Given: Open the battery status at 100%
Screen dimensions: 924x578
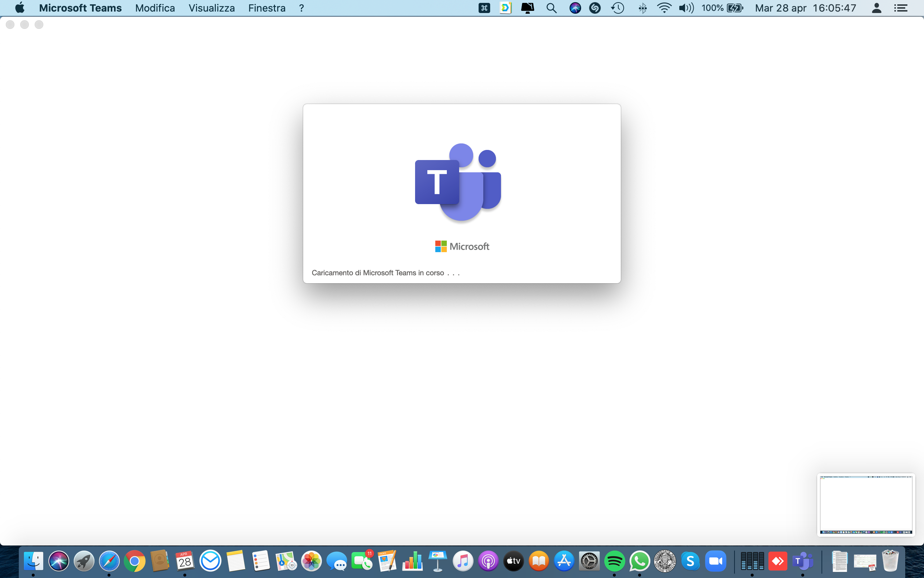Looking at the screenshot, I should 722,8.
